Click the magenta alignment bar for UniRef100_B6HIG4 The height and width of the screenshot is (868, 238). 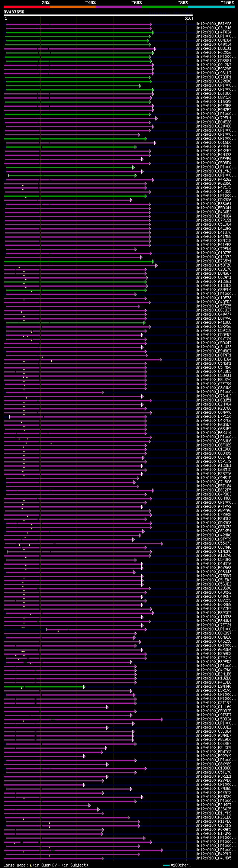click(x=83, y=359)
